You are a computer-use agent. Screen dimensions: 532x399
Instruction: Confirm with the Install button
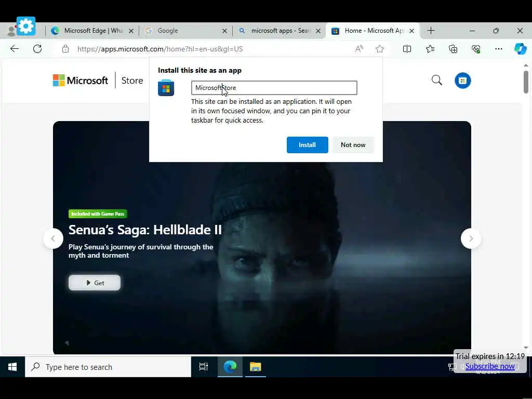(308, 145)
